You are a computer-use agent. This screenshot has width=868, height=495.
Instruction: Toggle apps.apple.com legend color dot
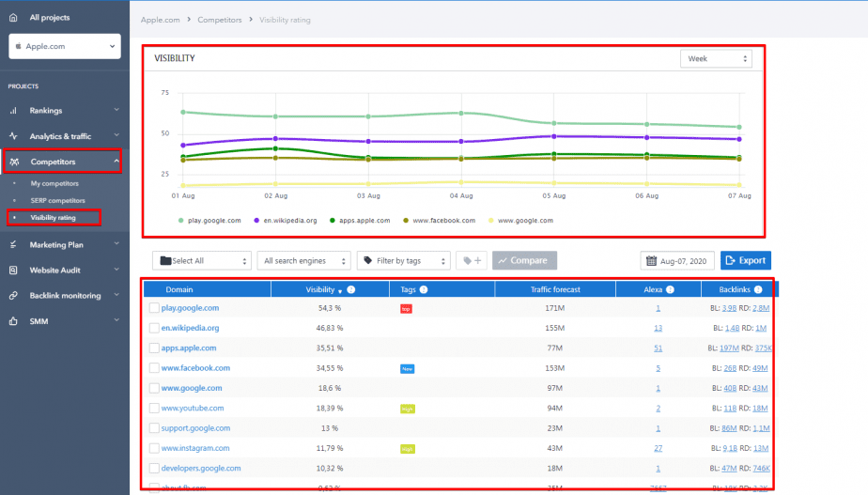pyautogui.click(x=333, y=221)
